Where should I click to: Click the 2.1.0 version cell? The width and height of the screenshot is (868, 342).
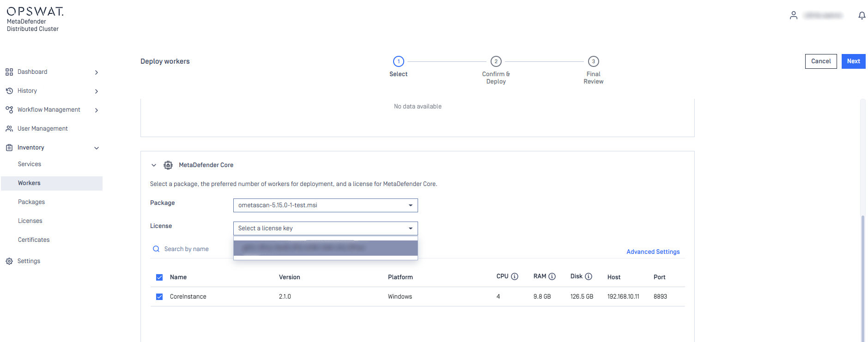pos(285,297)
